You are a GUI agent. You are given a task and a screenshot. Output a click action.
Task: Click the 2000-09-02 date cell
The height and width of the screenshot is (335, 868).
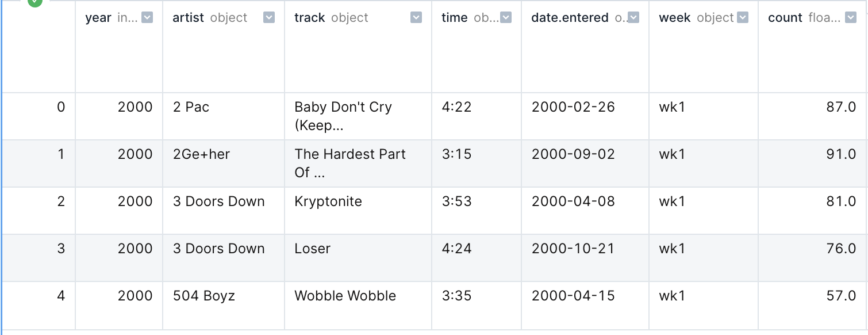(573, 154)
